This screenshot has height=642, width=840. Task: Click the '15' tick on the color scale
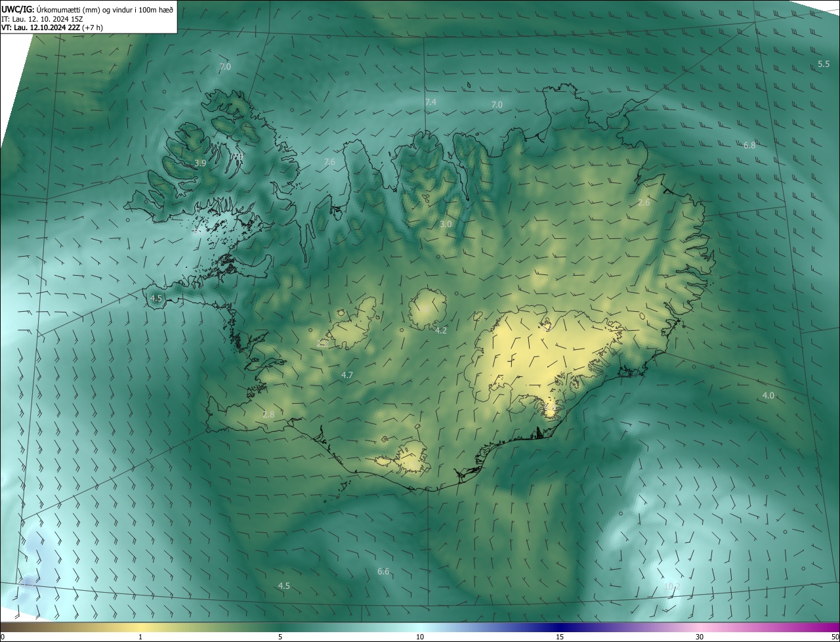click(x=560, y=637)
